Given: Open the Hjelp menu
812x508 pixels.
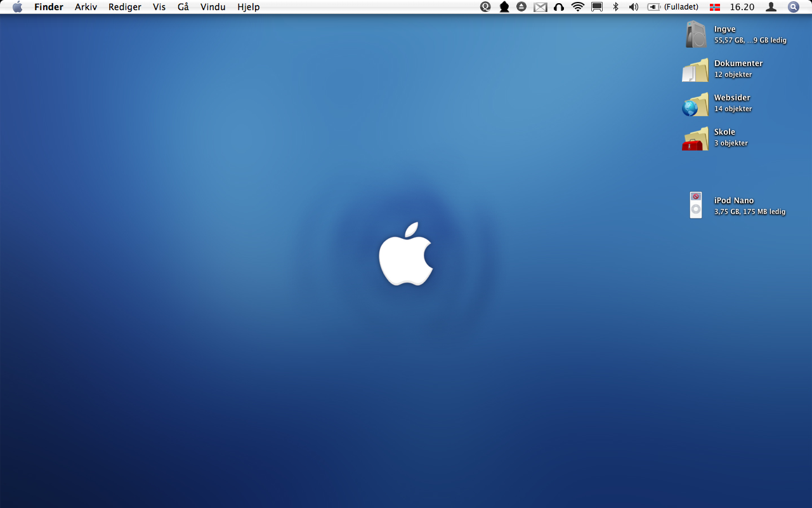Looking at the screenshot, I should 249,7.
